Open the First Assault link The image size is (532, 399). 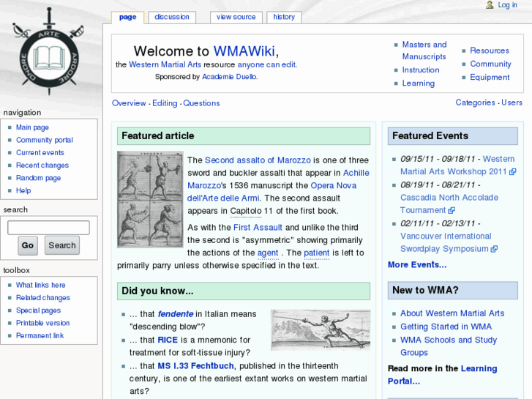(258, 228)
